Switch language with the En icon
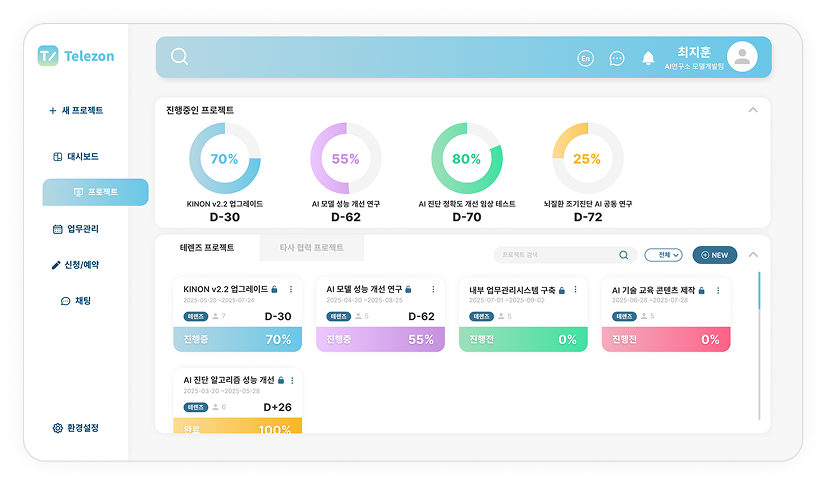 (585, 58)
